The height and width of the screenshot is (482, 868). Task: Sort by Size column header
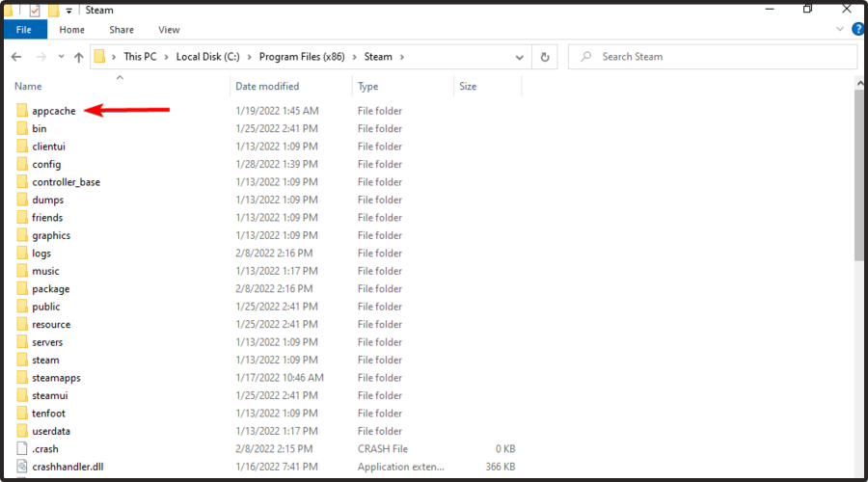point(468,87)
